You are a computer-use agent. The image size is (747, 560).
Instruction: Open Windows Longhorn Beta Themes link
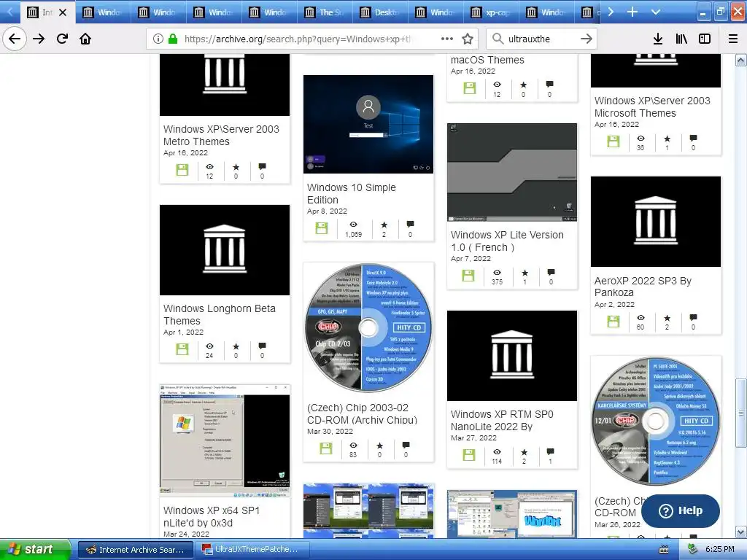[219, 315]
